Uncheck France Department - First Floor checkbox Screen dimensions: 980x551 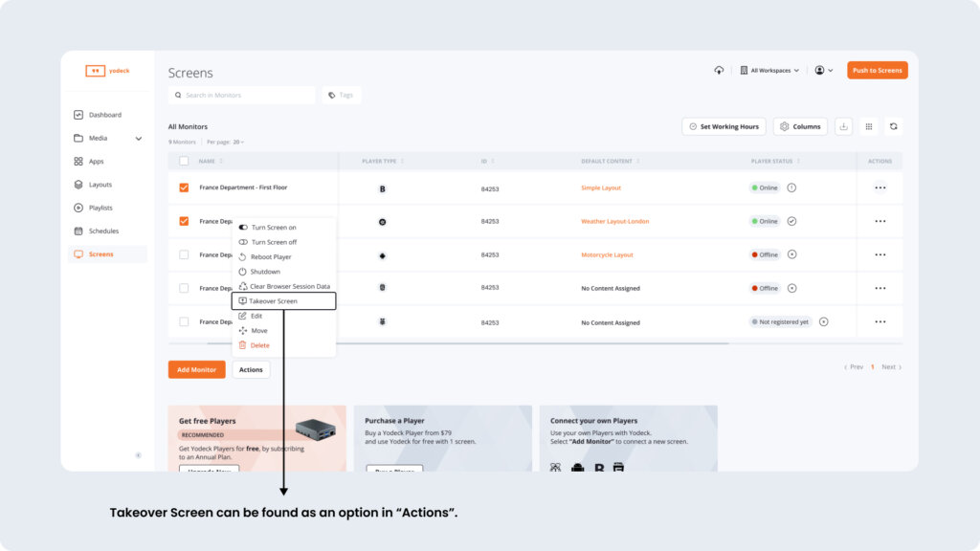[184, 187]
